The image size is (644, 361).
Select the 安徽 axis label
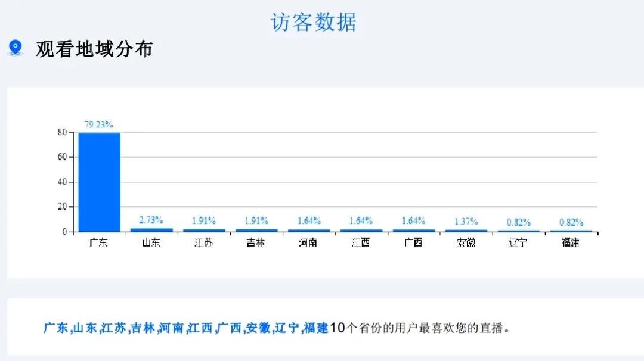[466, 243]
